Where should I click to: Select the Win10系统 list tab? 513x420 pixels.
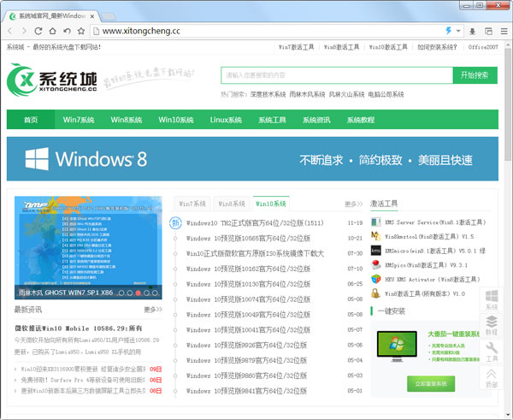271,204
